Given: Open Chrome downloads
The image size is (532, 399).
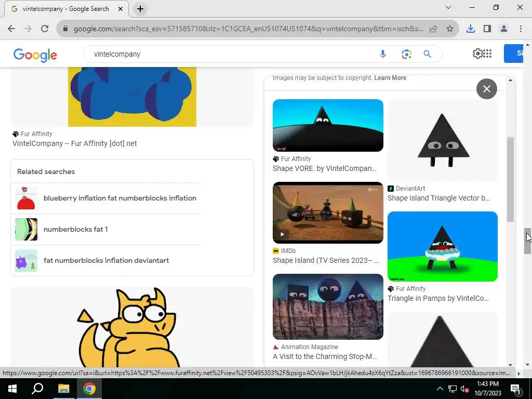Looking at the screenshot, I should (x=471, y=29).
